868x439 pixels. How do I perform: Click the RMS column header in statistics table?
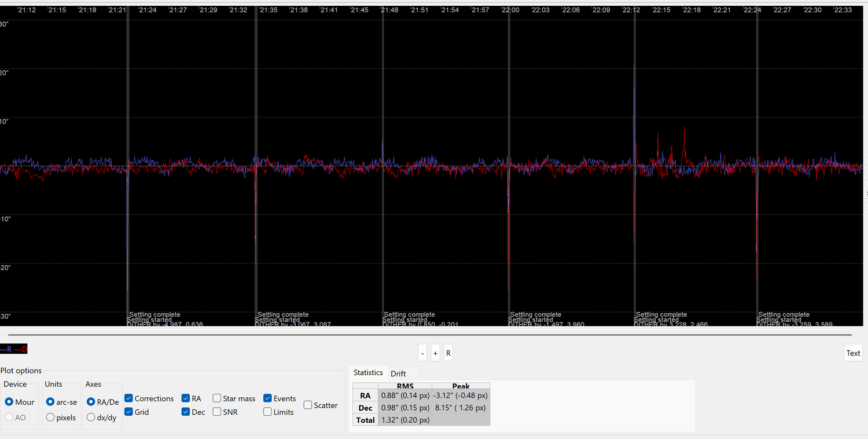click(x=405, y=386)
